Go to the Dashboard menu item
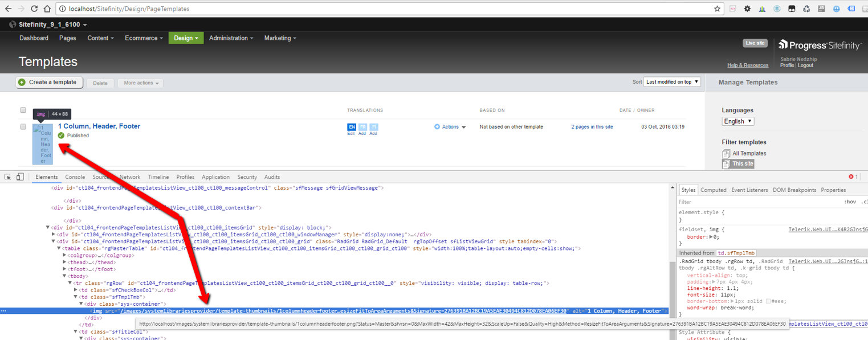Viewport: 868px width, 340px height. (x=34, y=38)
